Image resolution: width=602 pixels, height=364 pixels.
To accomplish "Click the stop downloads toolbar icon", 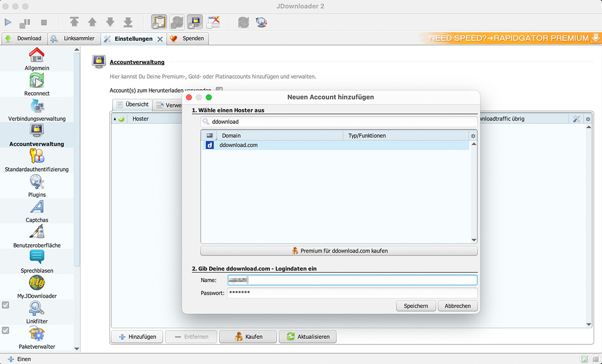I will click(44, 23).
